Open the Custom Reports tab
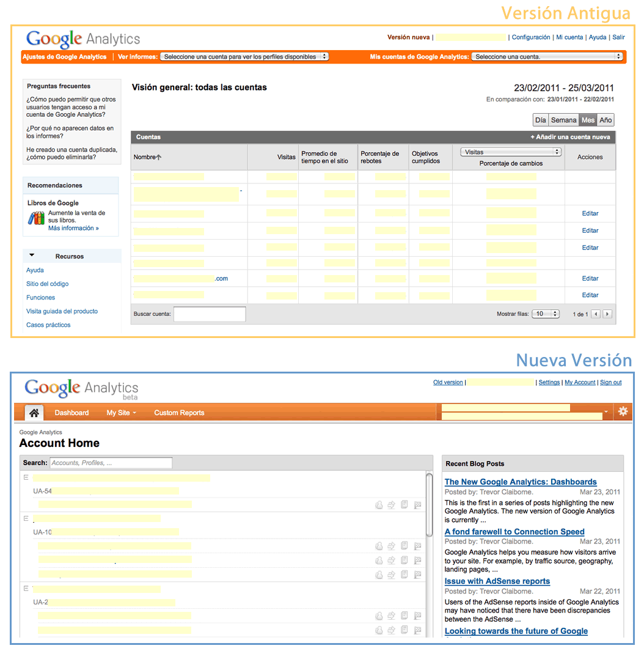Image resolution: width=644 pixels, height=651 pixels. [x=179, y=413]
